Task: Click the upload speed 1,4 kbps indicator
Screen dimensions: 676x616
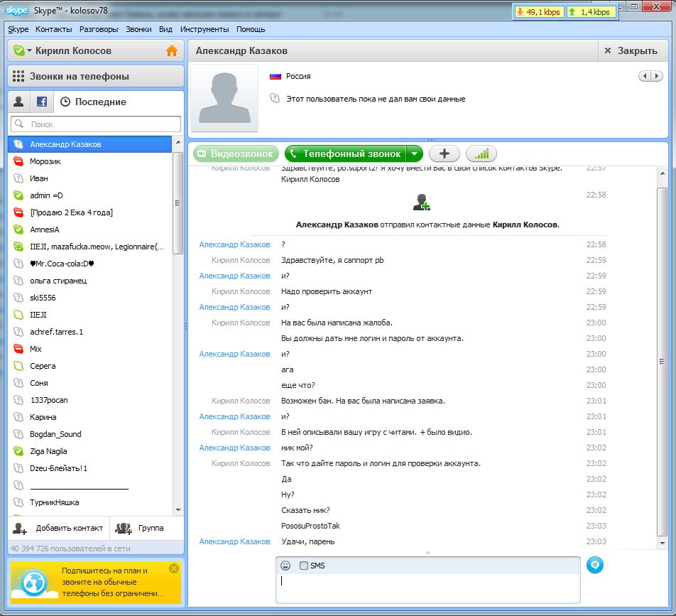Action: [x=591, y=12]
